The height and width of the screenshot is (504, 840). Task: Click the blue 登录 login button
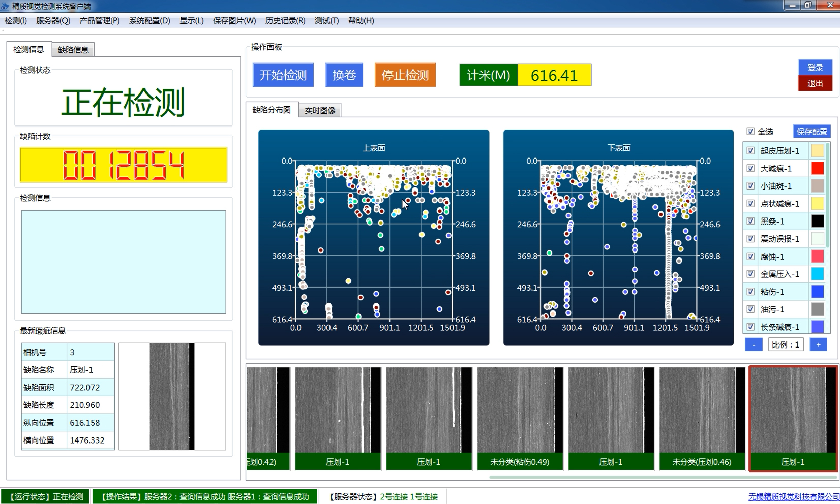[x=815, y=67]
